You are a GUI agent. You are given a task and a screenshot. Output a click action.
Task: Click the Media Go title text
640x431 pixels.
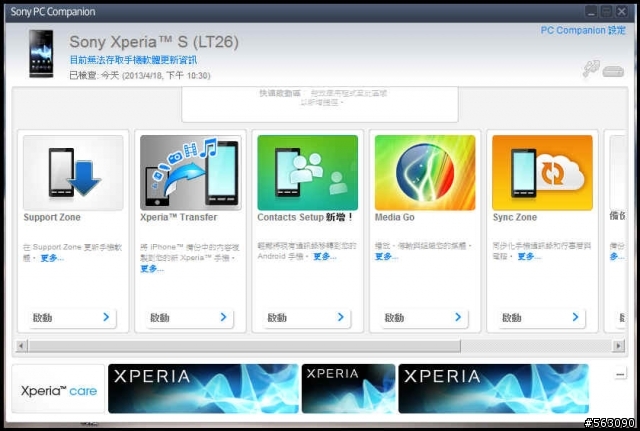click(395, 218)
